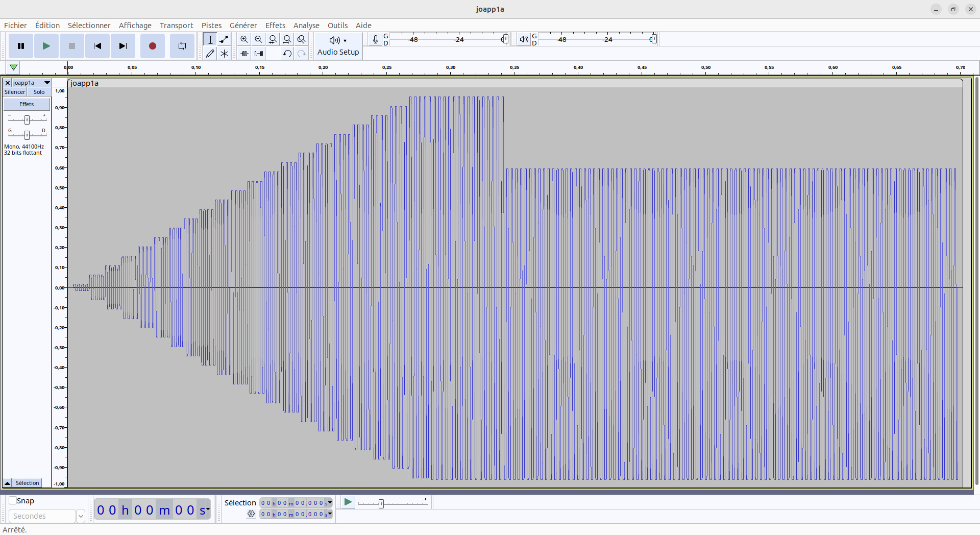Click the track Effets button
Screen dimensions: 980x535
point(27,104)
